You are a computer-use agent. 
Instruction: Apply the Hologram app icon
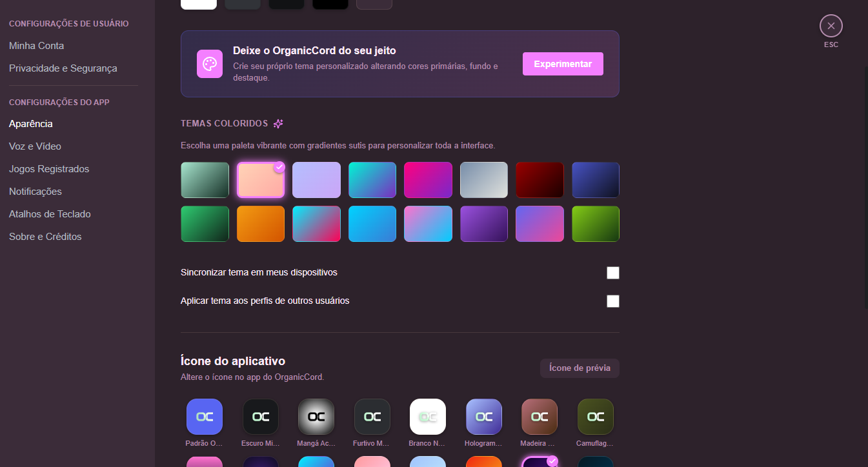click(484, 417)
